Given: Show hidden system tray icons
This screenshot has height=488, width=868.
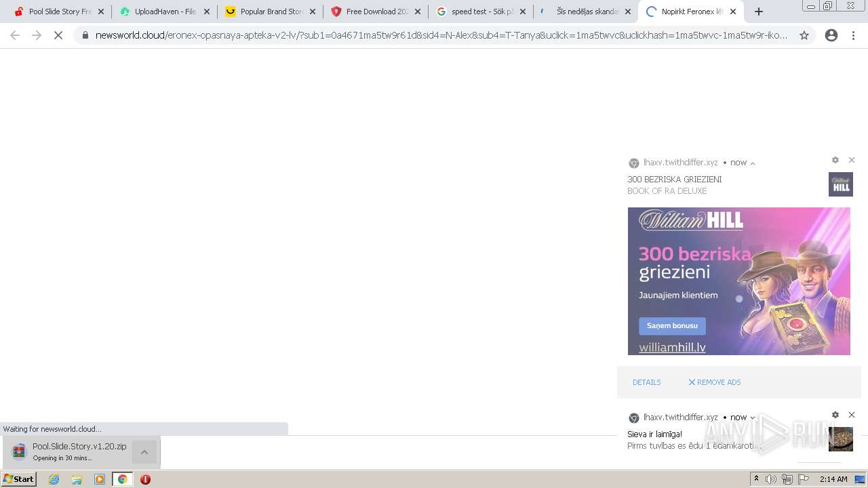Looking at the screenshot, I should pyautogui.click(x=756, y=479).
